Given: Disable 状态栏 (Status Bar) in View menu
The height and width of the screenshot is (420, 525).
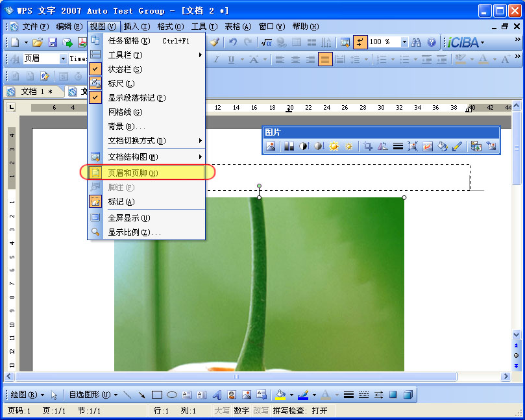Looking at the screenshot, I should pyautogui.click(x=127, y=69).
